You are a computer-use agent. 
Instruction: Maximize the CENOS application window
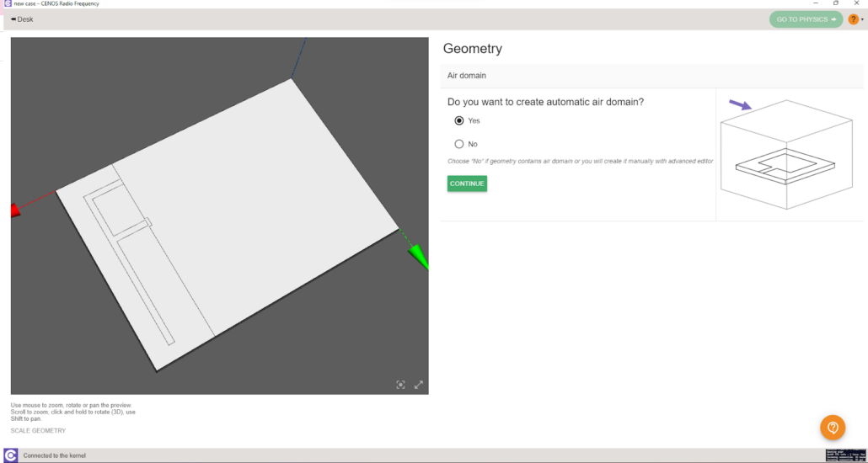836,4
